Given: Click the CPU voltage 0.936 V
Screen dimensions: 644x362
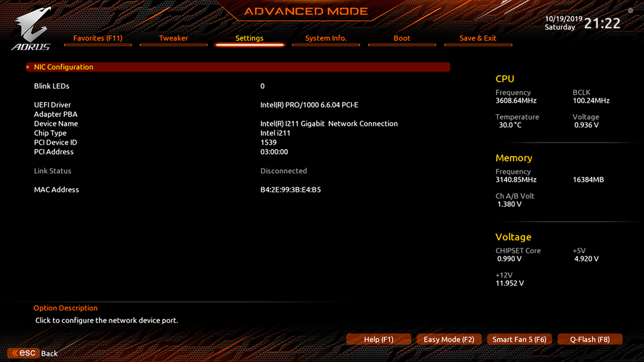Looking at the screenshot, I should [587, 125].
